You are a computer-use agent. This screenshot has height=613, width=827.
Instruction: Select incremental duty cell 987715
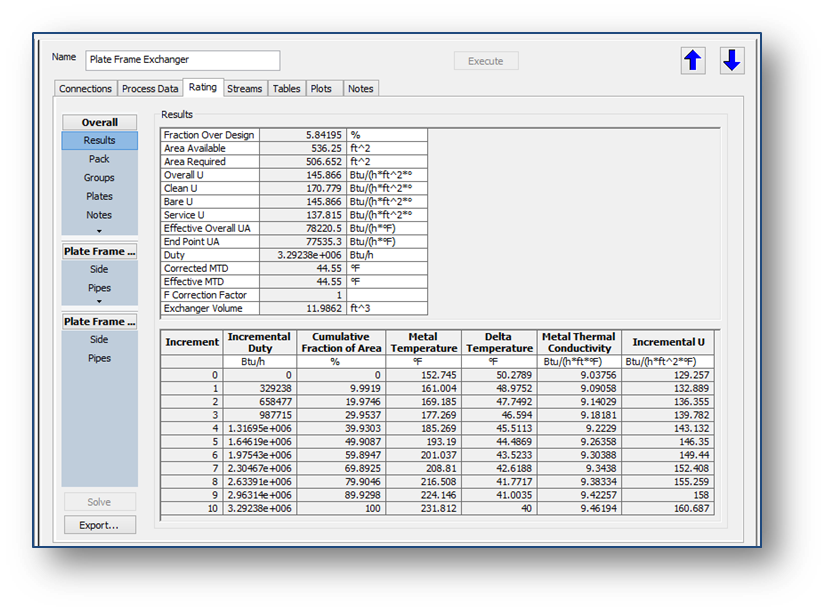(259, 415)
